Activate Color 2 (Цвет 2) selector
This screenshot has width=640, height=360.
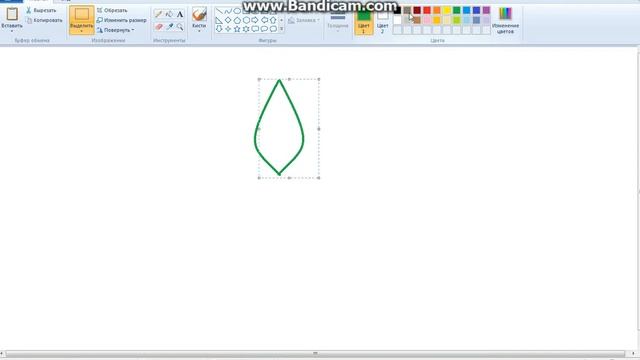click(x=382, y=21)
